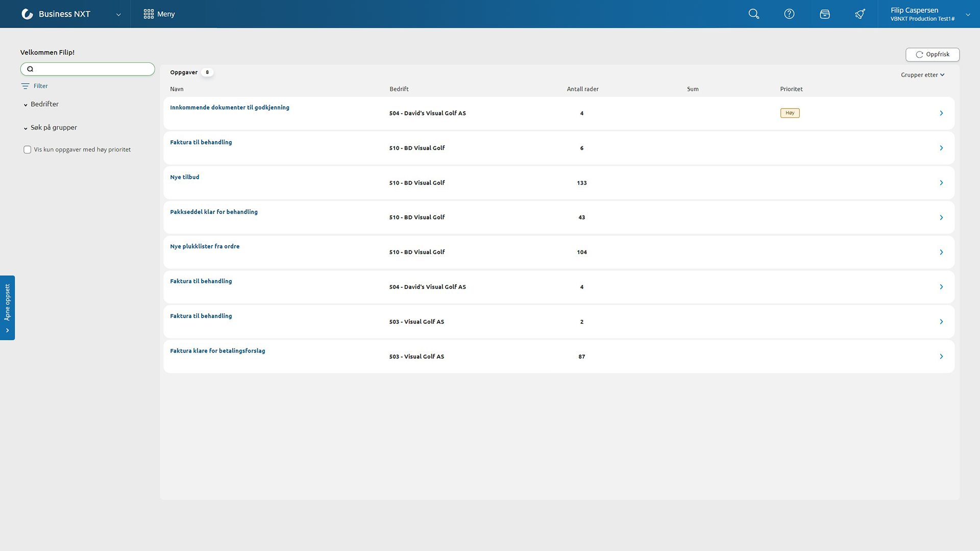The width and height of the screenshot is (980, 551).
Task: Enable Vis kun oppgaver med høy prioritet
Action: [x=28, y=149]
